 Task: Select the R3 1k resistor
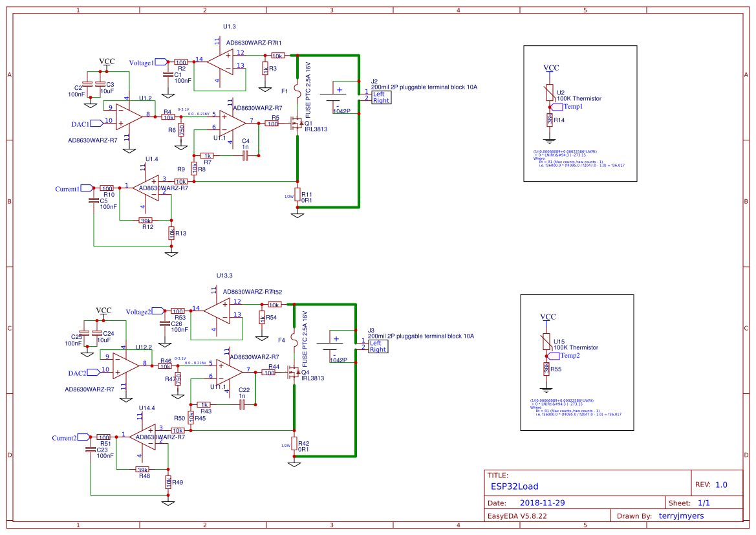click(x=265, y=69)
